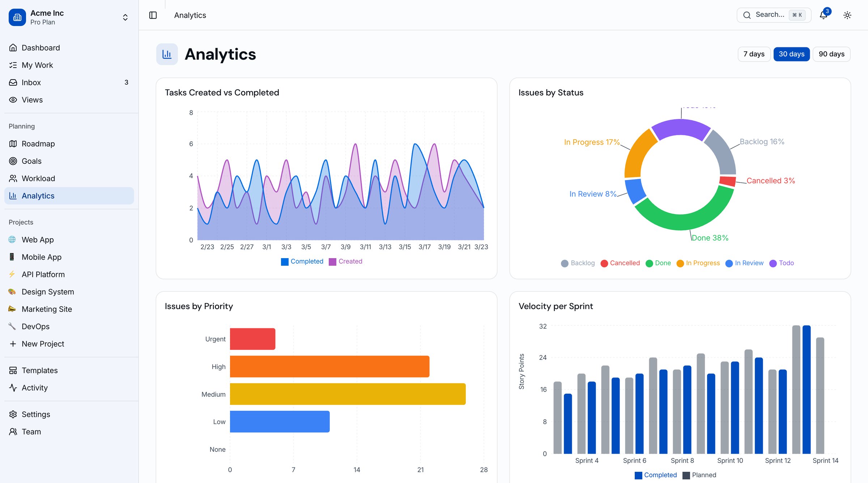868x483 pixels.
Task: Create a New Project
Action: click(x=69, y=343)
